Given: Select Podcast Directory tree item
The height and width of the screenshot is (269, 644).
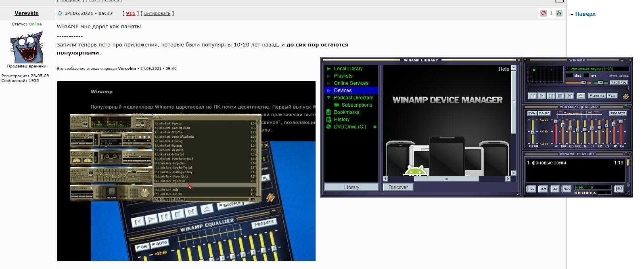Looking at the screenshot, I should [353, 98].
